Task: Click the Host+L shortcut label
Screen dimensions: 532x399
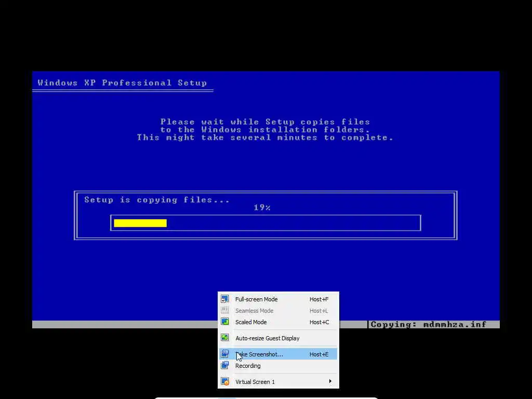Action: coord(318,311)
